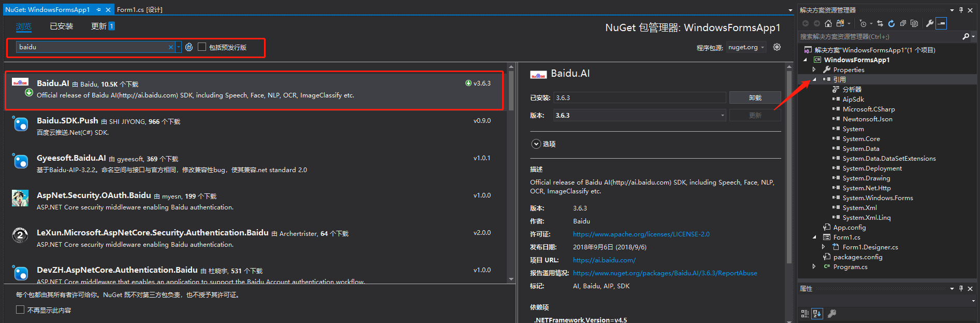The height and width of the screenshot is (323, 980).
Task: Close the NuGet WindowsFormsApp1 tab
Action: tap(108, 9)
